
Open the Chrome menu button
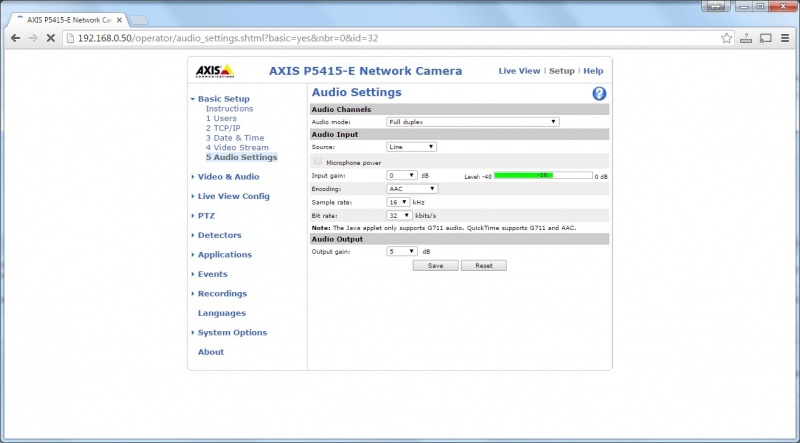tap(785, 38)
